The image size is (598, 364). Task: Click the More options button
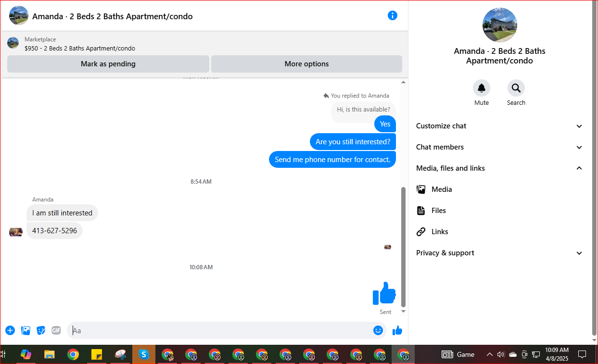[x=306, y=64]
